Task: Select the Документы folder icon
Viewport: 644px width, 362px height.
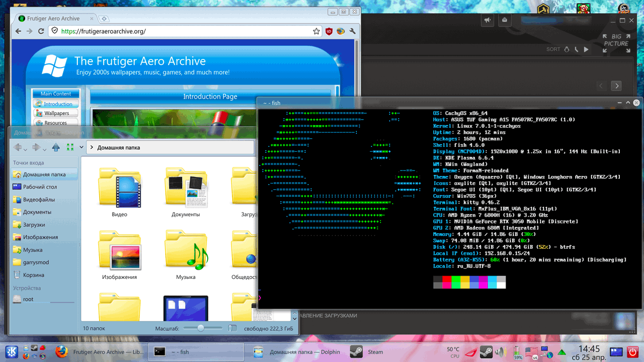Action: (x=185, y=188)
